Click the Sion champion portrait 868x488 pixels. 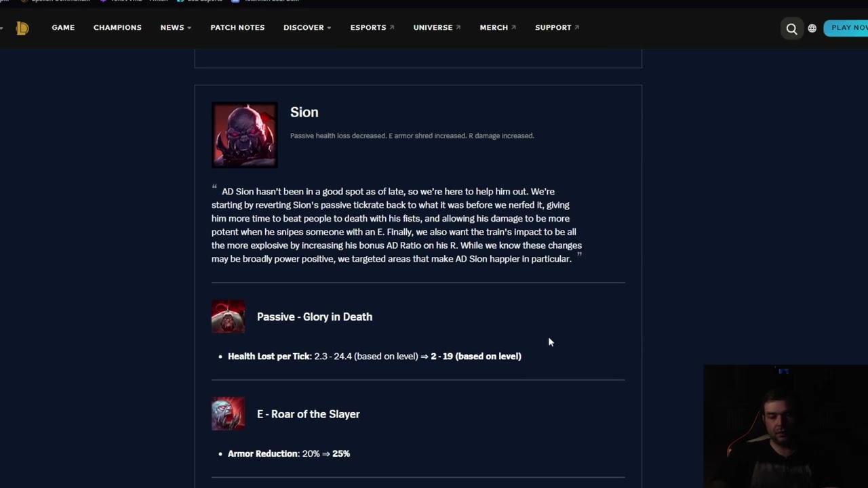[x=244, y=135]
